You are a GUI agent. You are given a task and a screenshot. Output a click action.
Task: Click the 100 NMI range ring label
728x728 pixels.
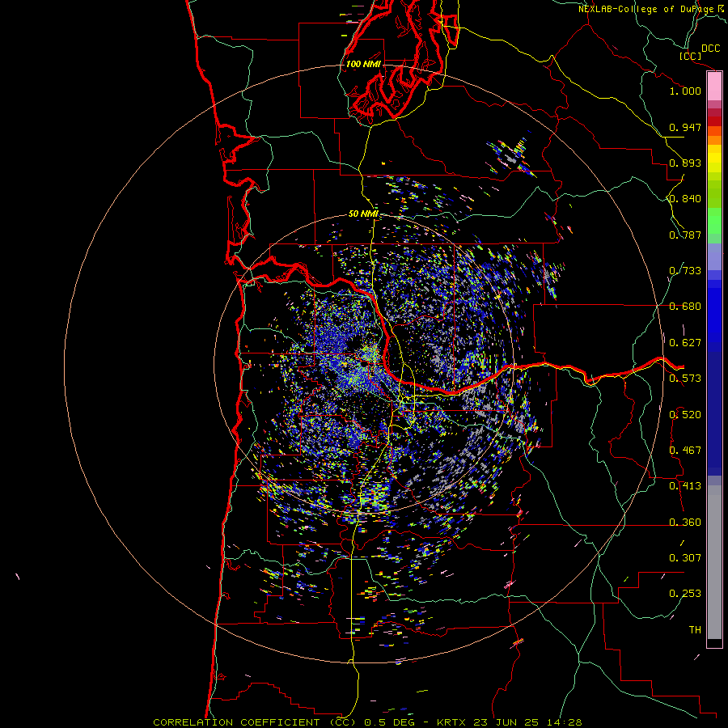(x=363, y=64)
